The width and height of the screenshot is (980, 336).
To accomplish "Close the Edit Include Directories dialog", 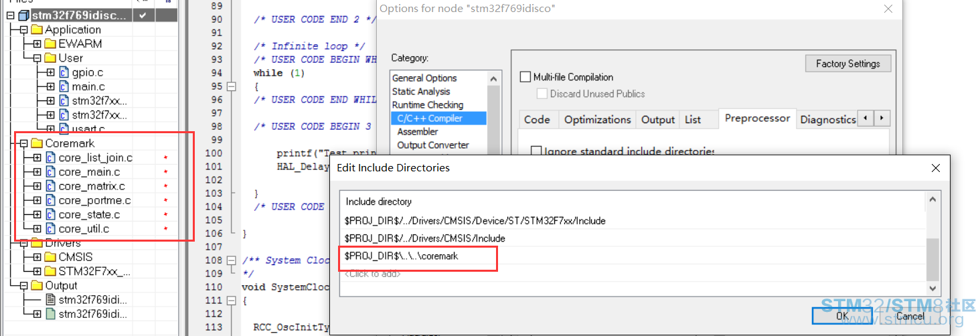I will pyautogui.click(x=936, y=168).
